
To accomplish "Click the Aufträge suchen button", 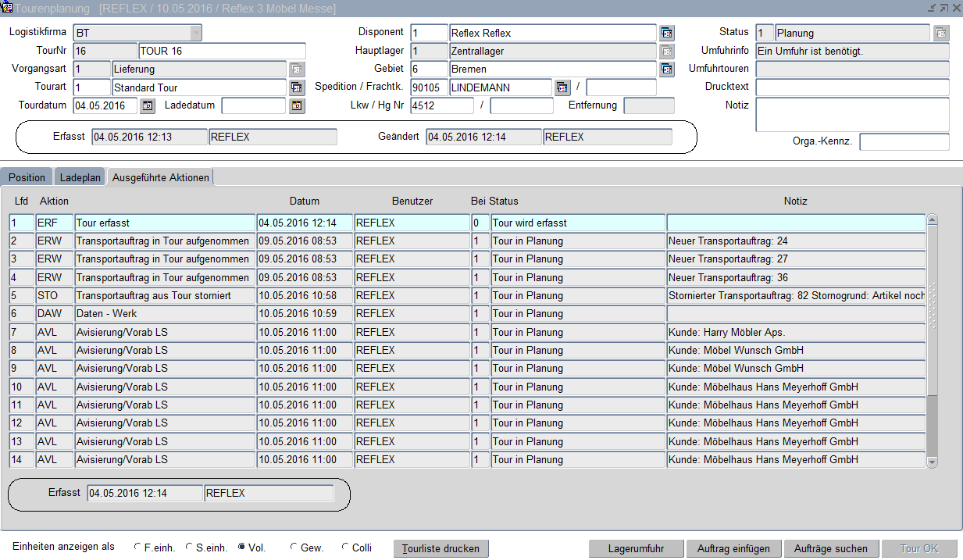I will tap(830, 548).
